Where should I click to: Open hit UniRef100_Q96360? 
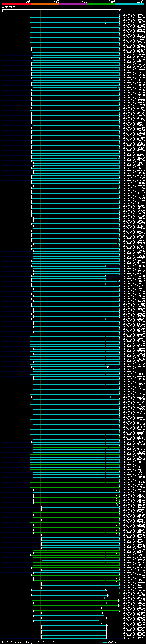[x=134, y=613]
